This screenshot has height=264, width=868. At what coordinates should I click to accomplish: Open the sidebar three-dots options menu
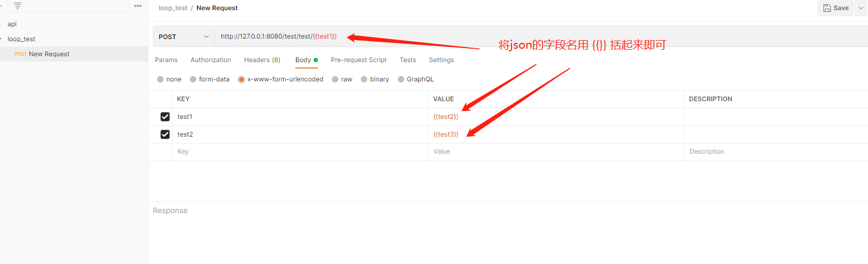138,6
